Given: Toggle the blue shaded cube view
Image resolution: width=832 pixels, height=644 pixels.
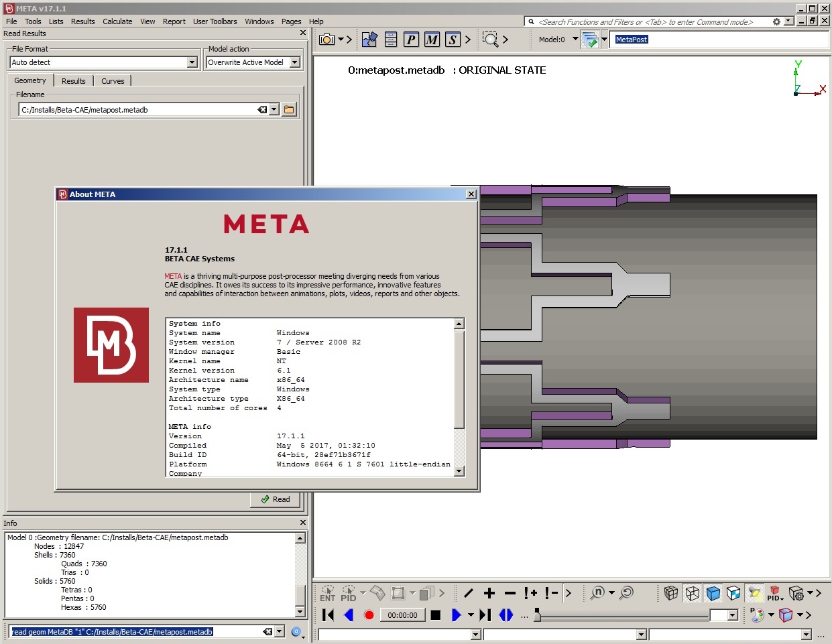Looking at the screenshot, I should coord(713,593).
